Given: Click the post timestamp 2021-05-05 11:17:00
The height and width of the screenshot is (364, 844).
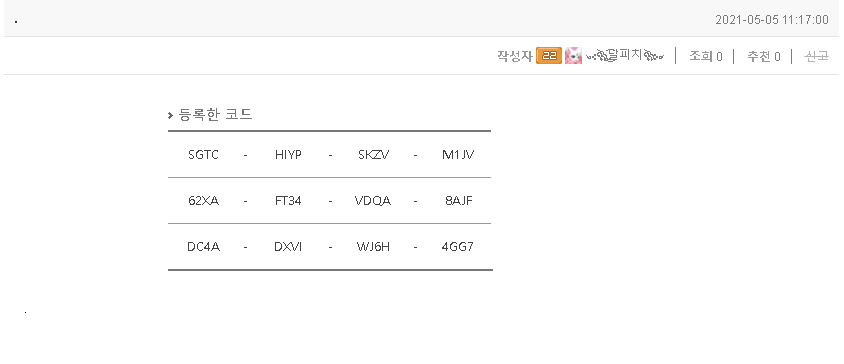Looking at the screenshot, I should pos(772,20).
